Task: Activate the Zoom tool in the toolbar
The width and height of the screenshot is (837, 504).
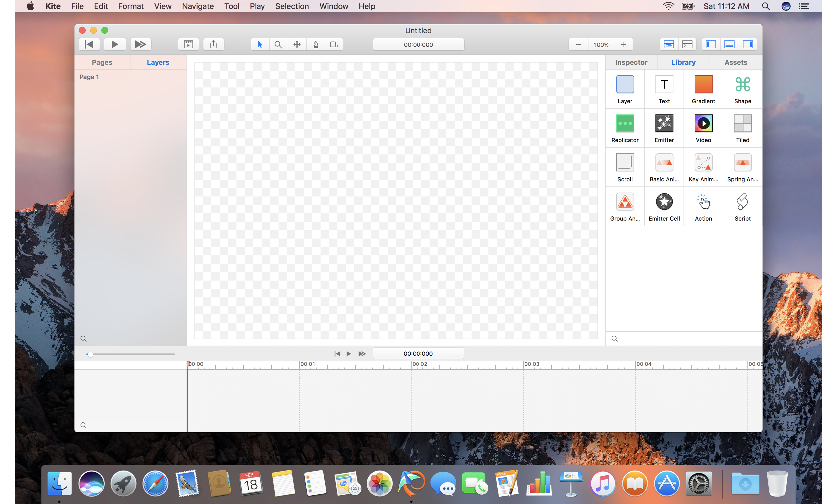Action: pos(278,44)
